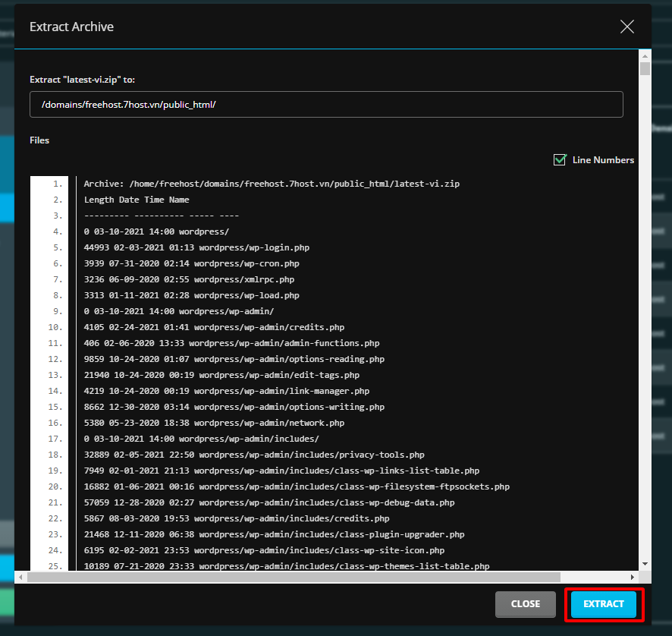Click the horizontal scrollbar left arrow
Viewport: 672px width, 636px height.
[x=20, y=578]
